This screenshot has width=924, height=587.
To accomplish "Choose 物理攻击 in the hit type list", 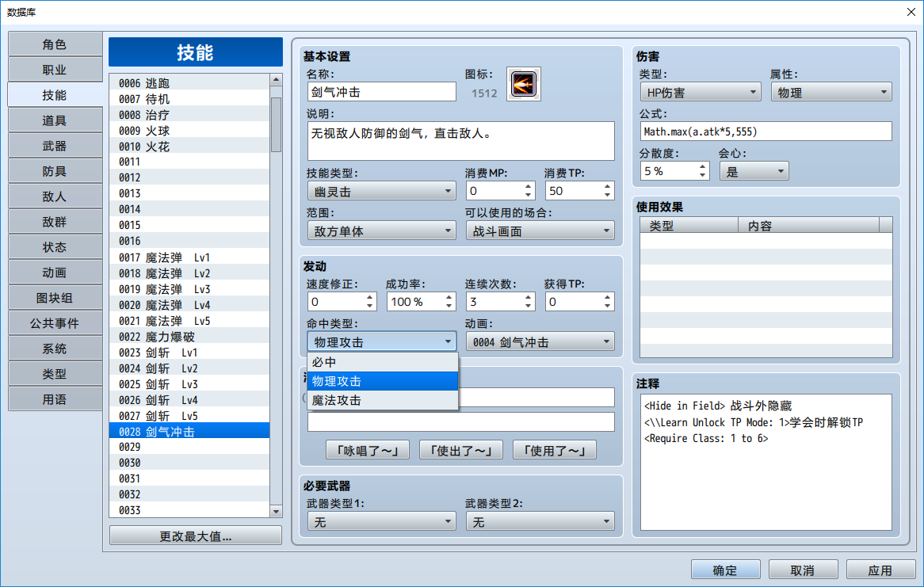I will tap(383, 381).
